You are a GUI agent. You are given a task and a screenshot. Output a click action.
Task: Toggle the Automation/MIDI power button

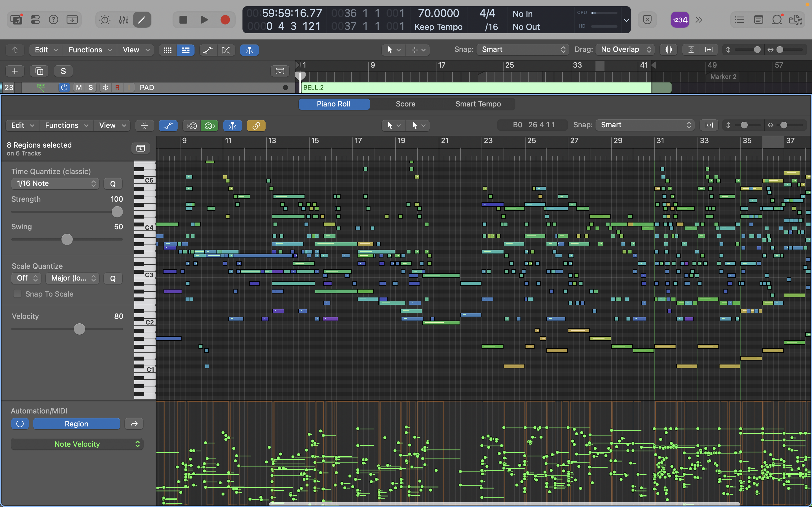point(20,424)
